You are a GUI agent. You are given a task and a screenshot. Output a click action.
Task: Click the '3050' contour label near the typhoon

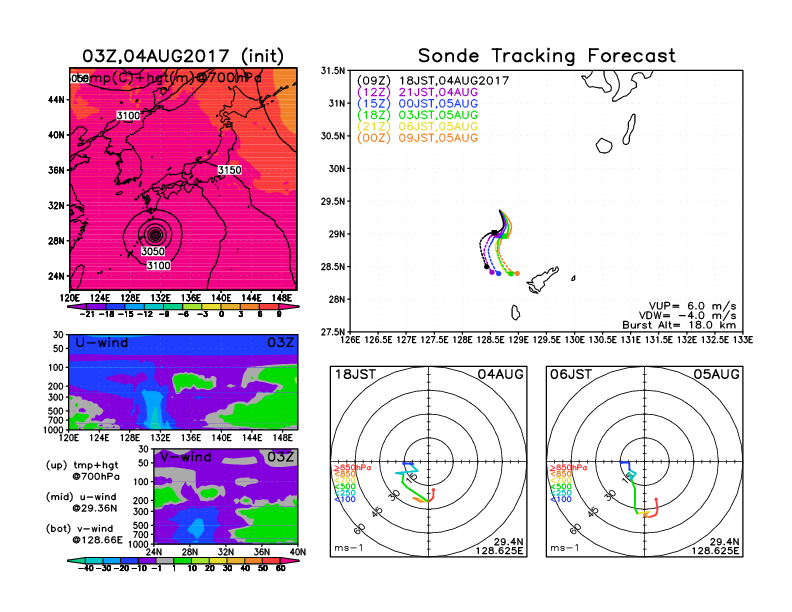click(x=153, y=251)
